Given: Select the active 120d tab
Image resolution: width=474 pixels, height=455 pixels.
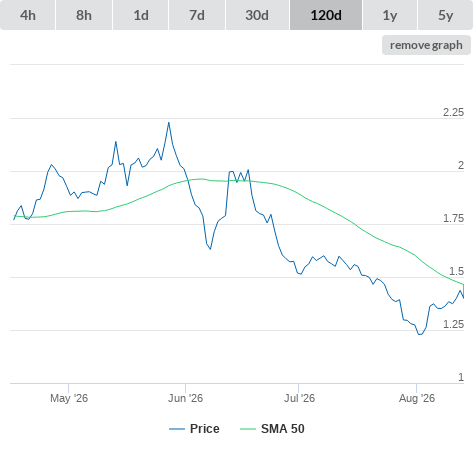Looking at the screenshot, I should tap(326, 15).
